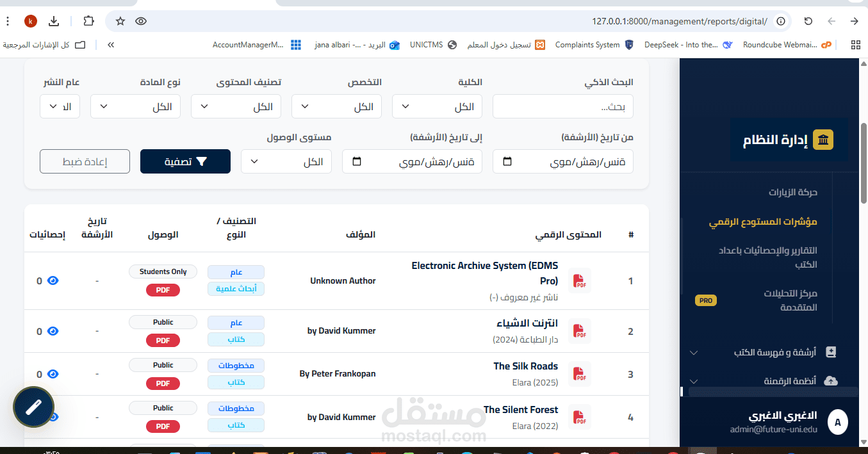Reload the browser page
The width and height of the screenshot is (868, 454).
point(808,21)
